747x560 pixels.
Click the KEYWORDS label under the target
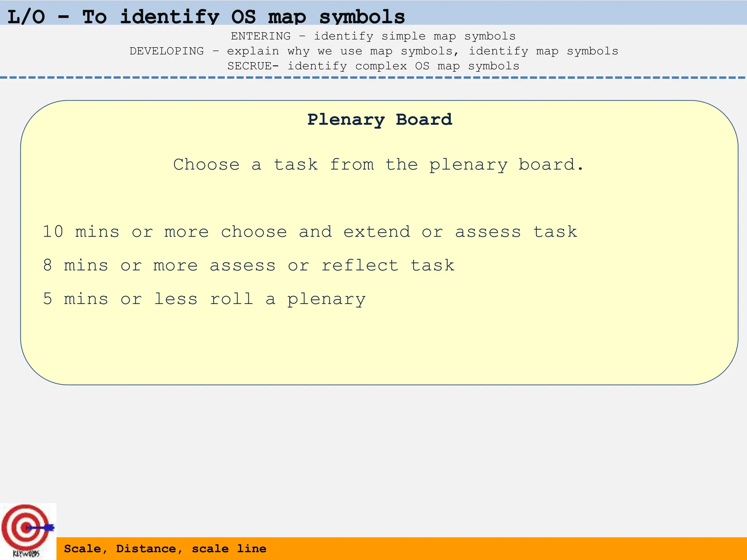click(x=26, y=553)
